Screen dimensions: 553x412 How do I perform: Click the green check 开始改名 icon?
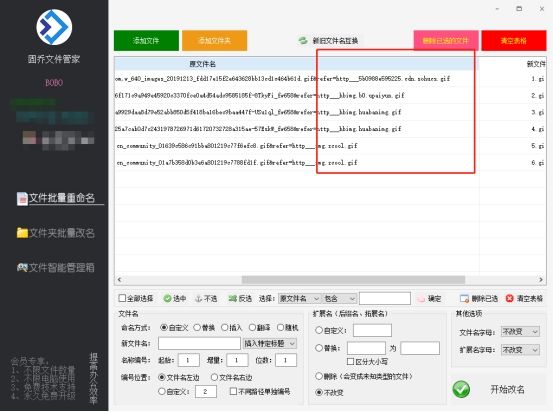click(461, 389)
